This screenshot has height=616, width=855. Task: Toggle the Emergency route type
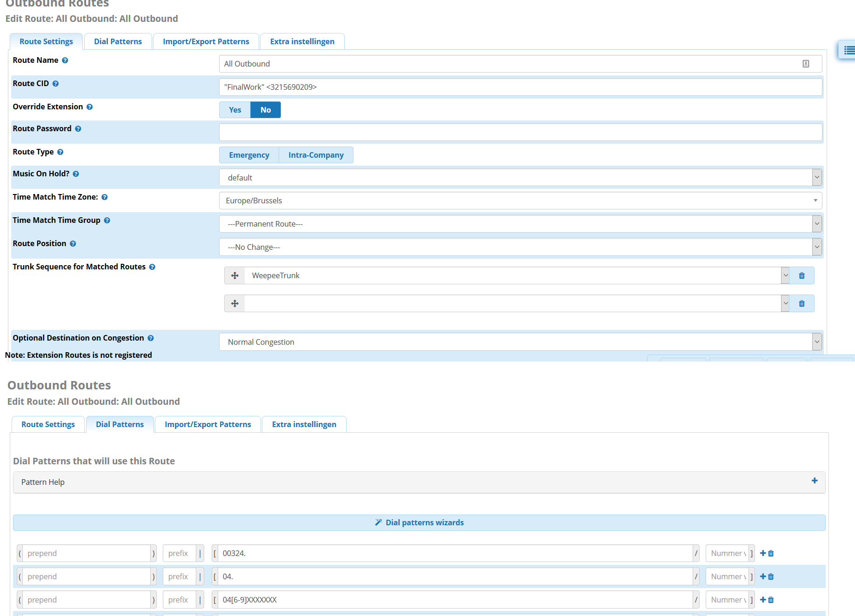coord(249,155)
